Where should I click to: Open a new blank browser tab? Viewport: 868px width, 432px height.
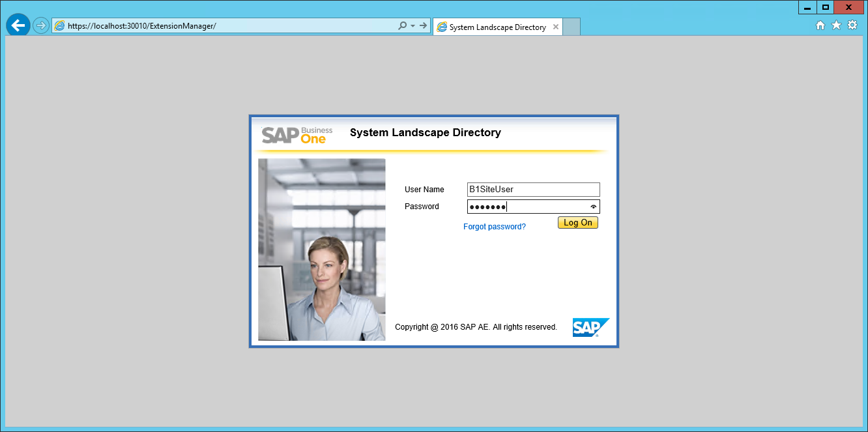(571, 27)
